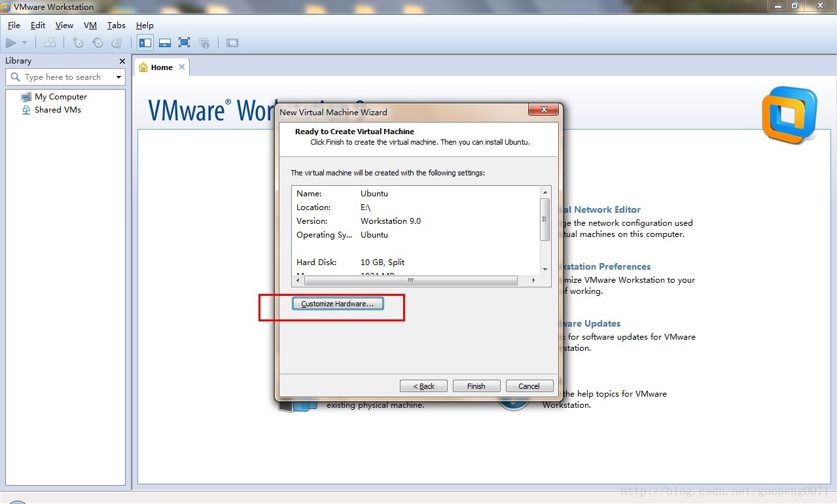
Task: Open the power options dropdown arrow beside play
Action: tap(24, 43)
